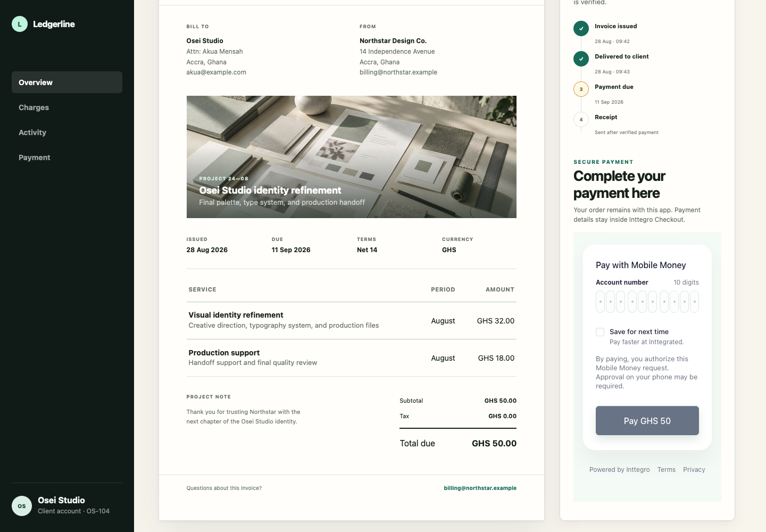This screenshot has width=766, height=532.
Task: Click the Total due GHS 50.00 value
Action: (494, 443)
